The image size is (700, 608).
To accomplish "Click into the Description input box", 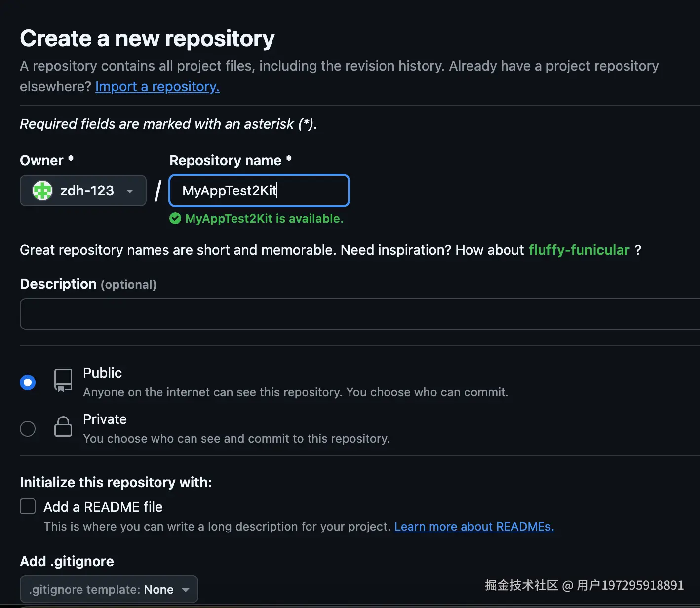I will (359, 314).
